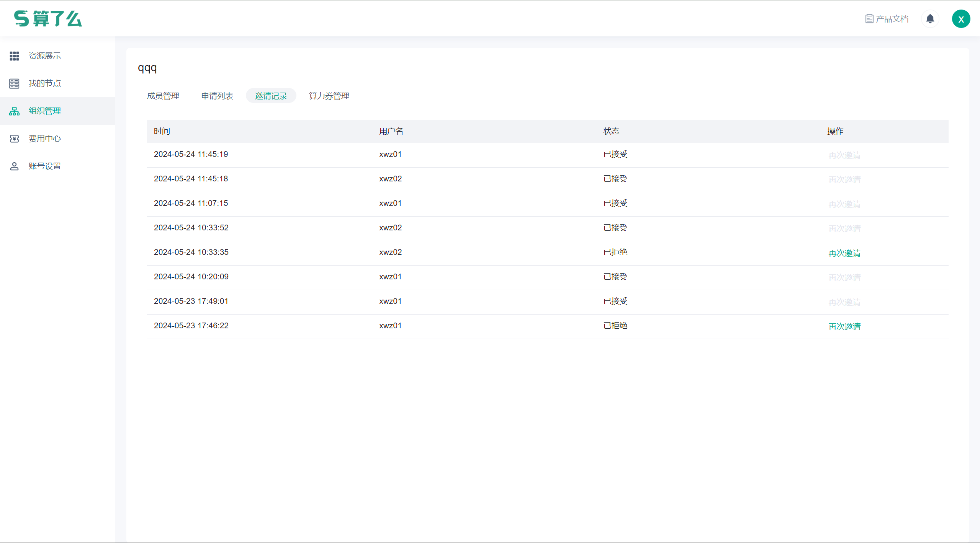Open the 产品文档 documentation link
Screen dimensions: 980x543
click(x=887, y=19)
